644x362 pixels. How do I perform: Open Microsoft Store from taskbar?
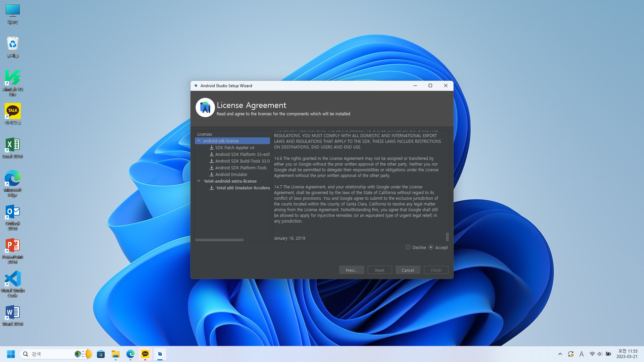(101, 354)
